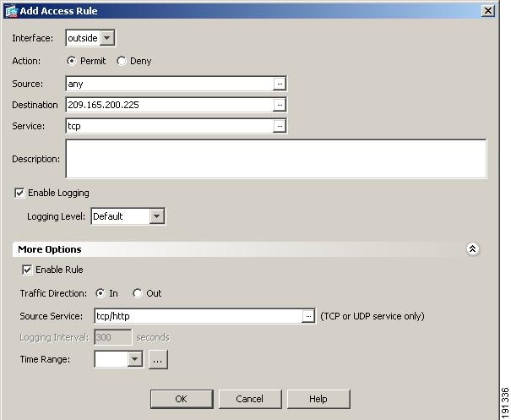Image resolution: width=511 pixels, height=420 pixels.
Task: Open the Source browse ellipsis button
Action: coord(280,84)
